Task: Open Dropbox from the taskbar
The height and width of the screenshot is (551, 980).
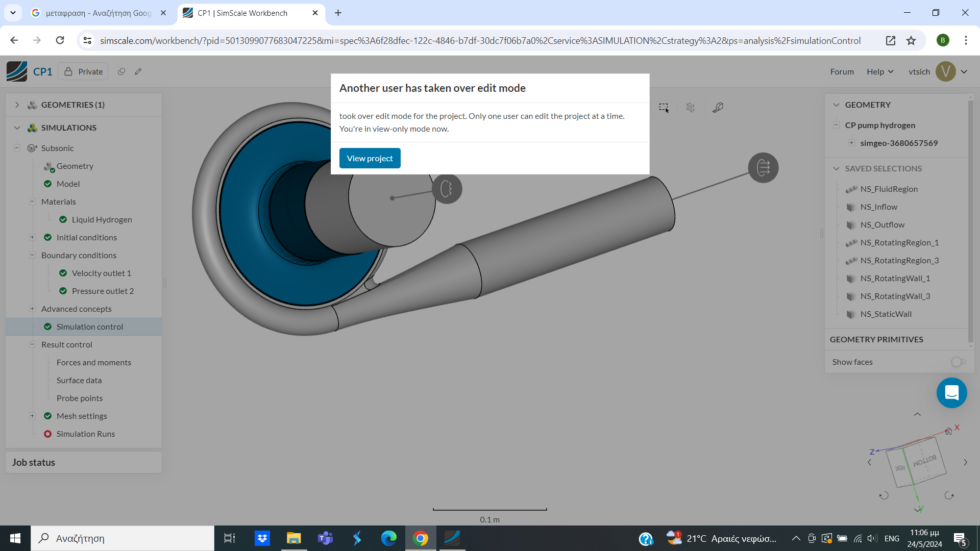Action: coord(262,538)
